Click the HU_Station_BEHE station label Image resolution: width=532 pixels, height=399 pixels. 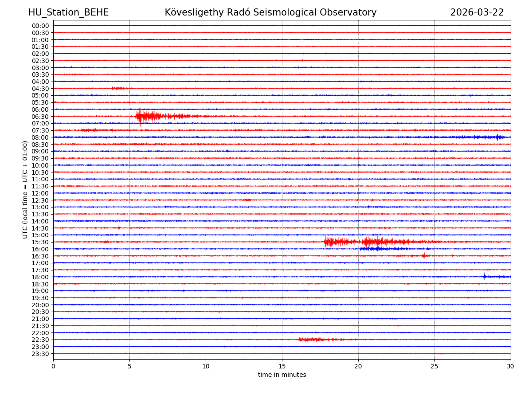(x=68, y=12)
